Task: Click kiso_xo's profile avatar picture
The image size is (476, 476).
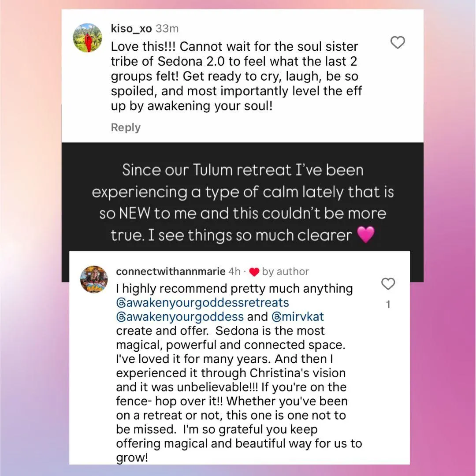Action: [87, 38]
